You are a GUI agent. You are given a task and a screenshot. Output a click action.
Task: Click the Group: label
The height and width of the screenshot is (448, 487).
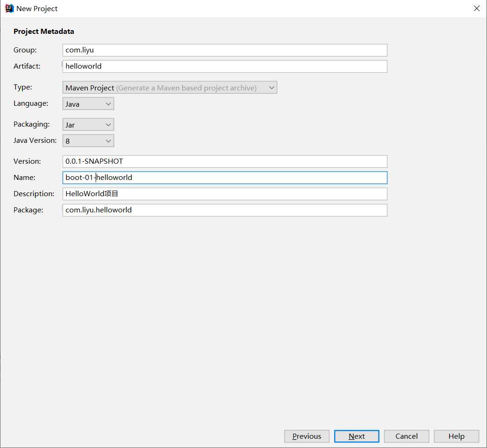pos(25,50)
